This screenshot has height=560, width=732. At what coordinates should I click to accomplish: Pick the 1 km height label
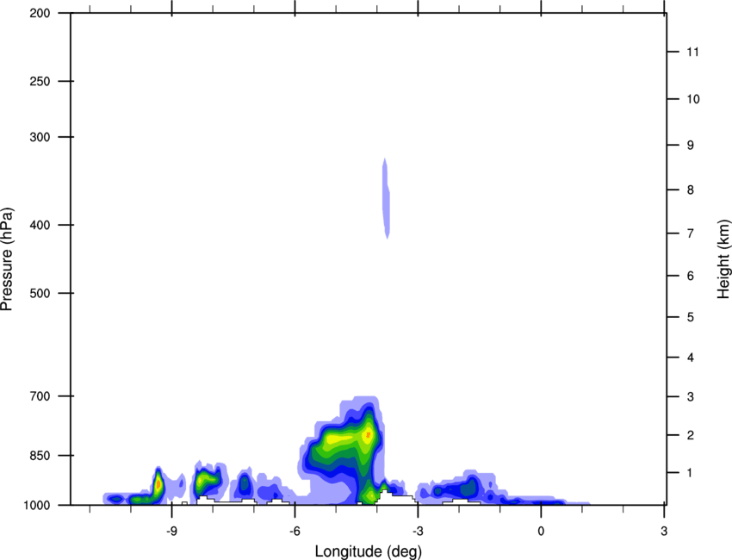[x=691, y=473]
